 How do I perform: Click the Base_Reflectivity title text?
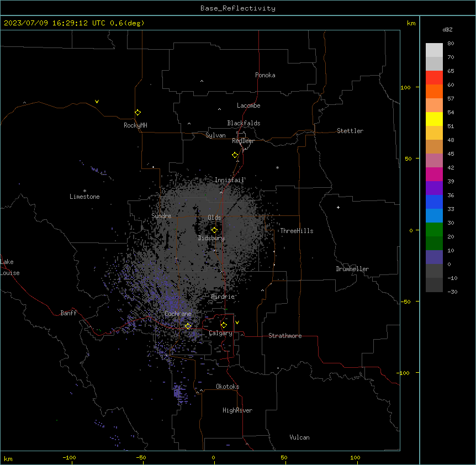coord(238,8)
